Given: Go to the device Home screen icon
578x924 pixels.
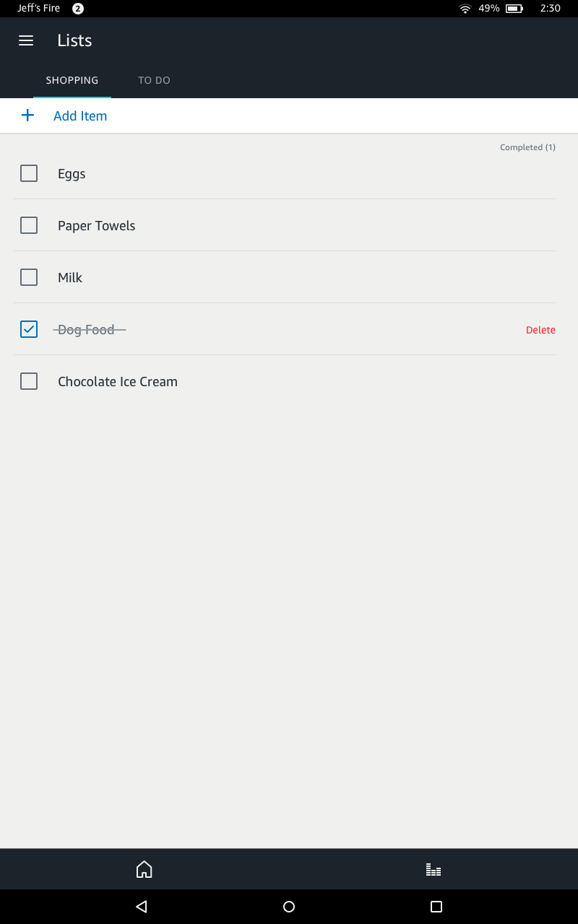Looking at the screenshot, I should coord(144,869).
